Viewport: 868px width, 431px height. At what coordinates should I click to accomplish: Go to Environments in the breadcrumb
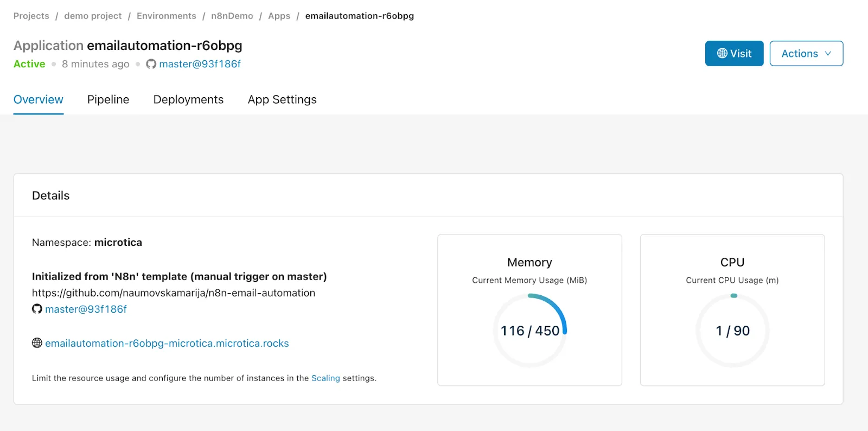(167, 16)
